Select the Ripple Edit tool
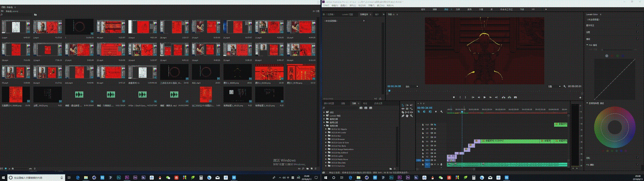 coord(403,109)
